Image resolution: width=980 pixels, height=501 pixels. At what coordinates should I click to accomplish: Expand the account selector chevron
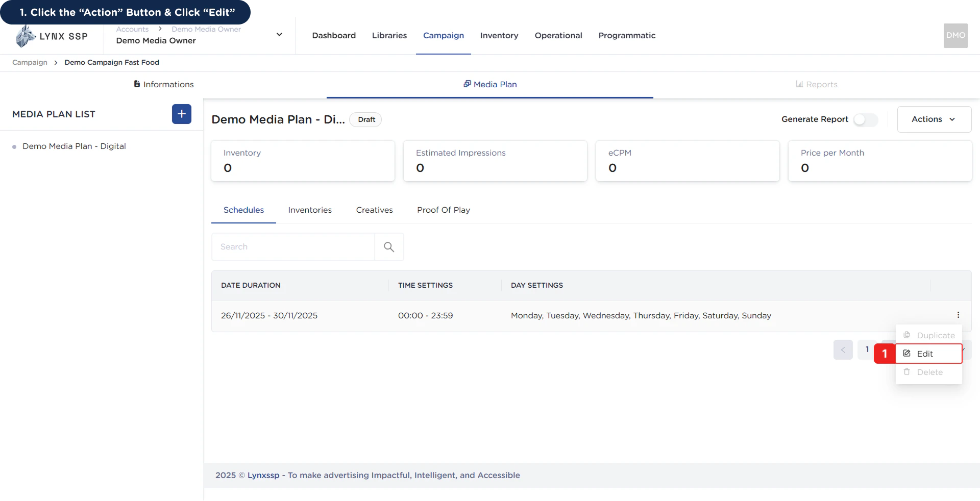click(x=279, y=35)
